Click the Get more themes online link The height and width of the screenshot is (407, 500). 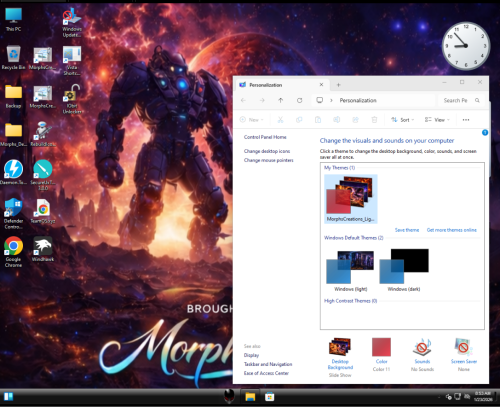click(452, 230)
